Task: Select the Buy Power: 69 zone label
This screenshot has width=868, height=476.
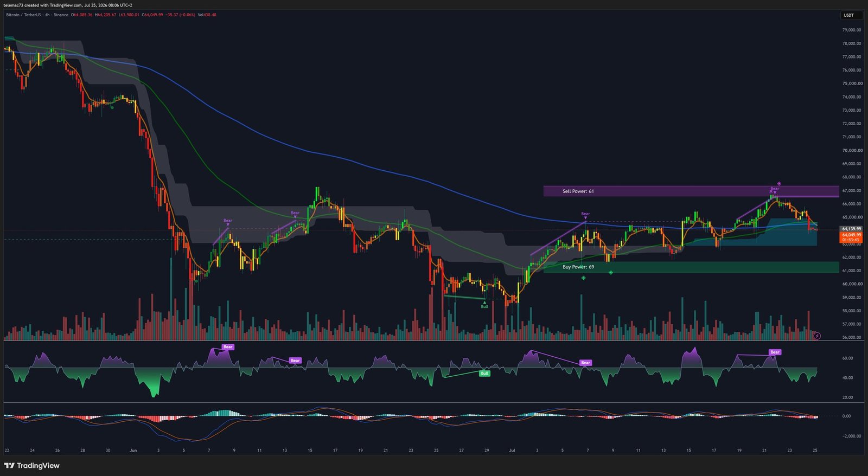Action: pyautogui.click(x=578, y=267)
